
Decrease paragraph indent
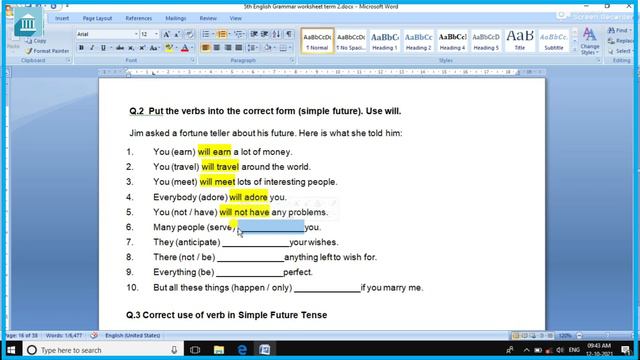pos(254,34)
